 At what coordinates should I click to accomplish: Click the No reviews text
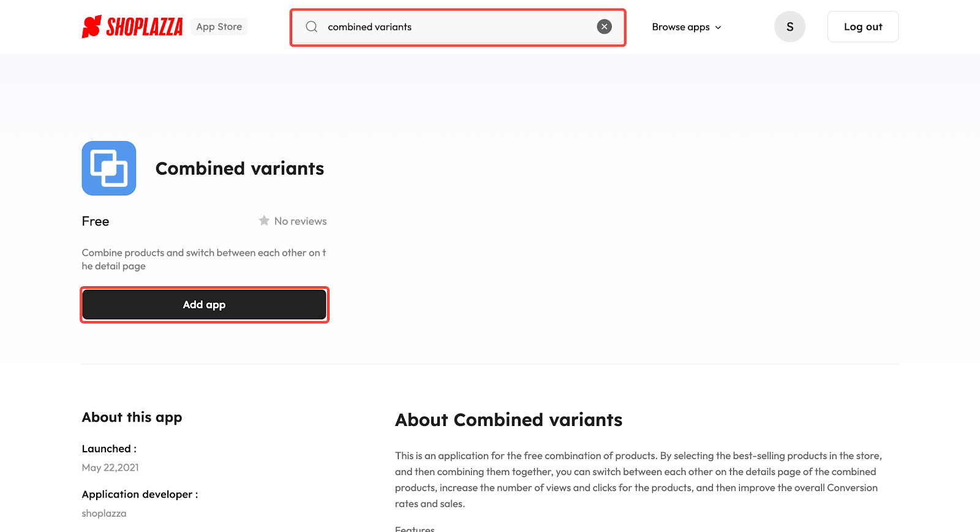click(x=300, y=221)
